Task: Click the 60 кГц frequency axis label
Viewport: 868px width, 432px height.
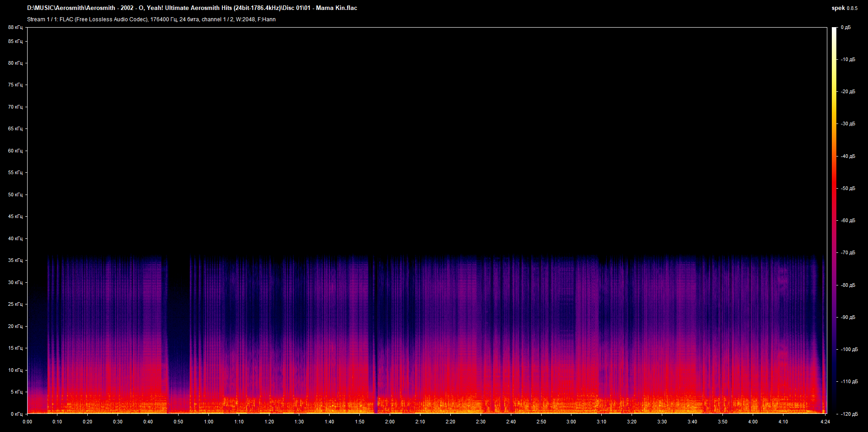Action: point(15,151)
